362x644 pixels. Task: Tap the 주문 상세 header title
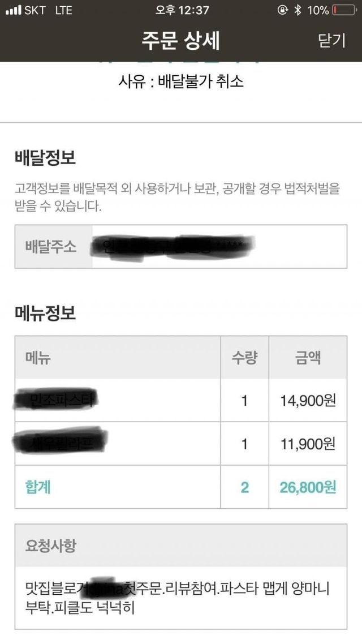[181, 41]
